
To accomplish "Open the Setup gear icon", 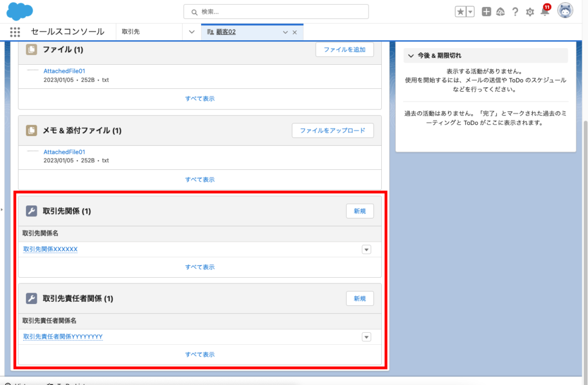I will 530,11.
